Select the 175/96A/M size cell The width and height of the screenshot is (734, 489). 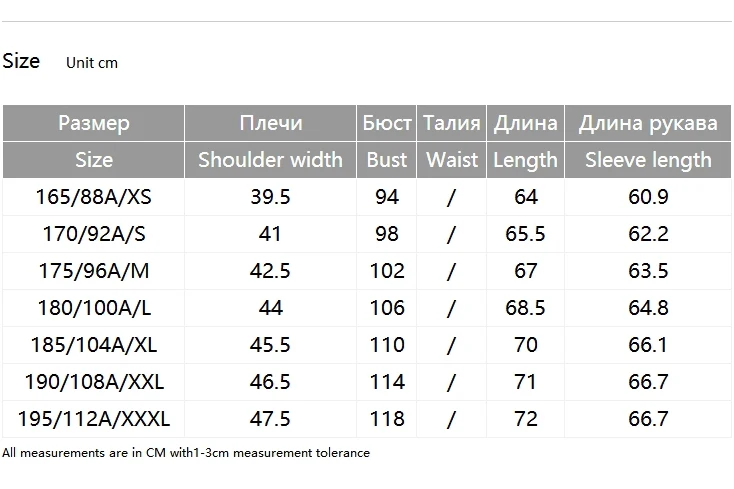coord(94,271)
